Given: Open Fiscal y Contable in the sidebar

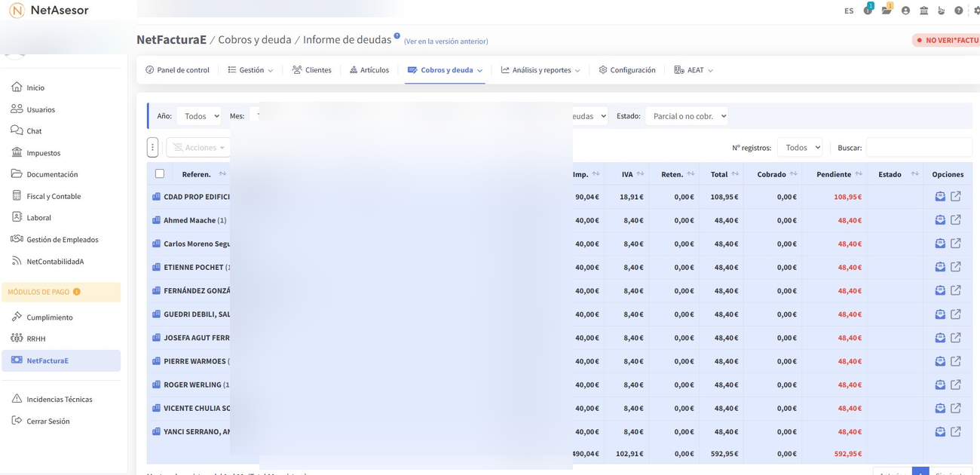Looking at the screenshot, I should pyautogui.click(x=54, y=196).
